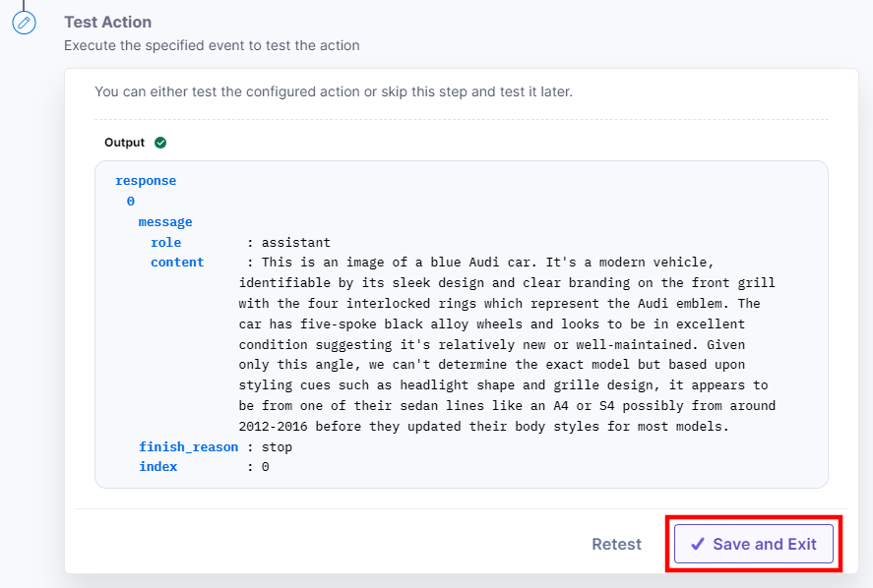This screenshot has width=873, height=588.
Task: Click the Output label
Action: [125, 142]
